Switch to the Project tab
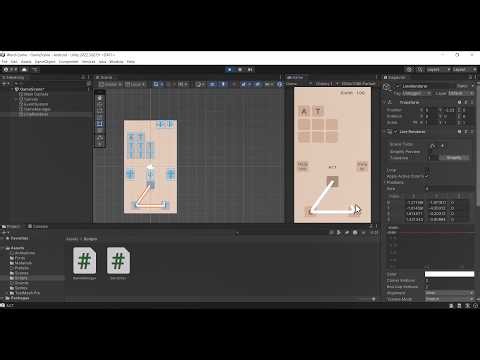Image resolution: width=480 pixels, height=360 pixels. point(11,226)
